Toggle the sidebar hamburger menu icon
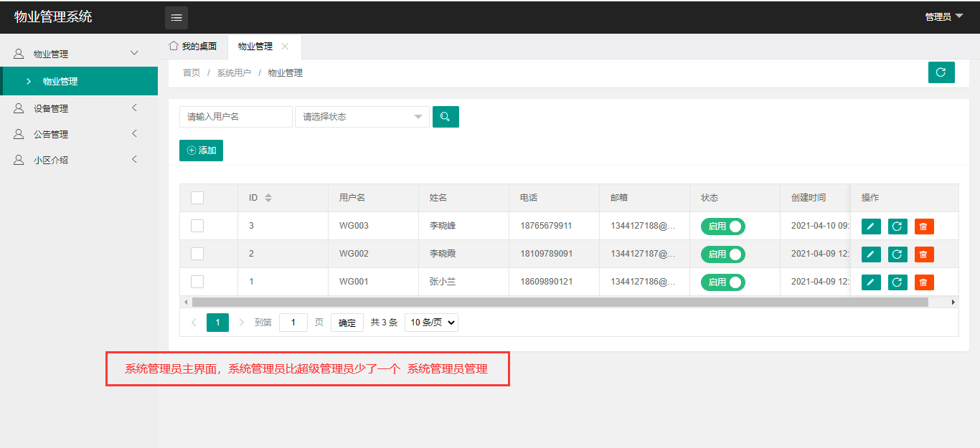Viewport: 980px width, 448px height. tap(176, 17)
